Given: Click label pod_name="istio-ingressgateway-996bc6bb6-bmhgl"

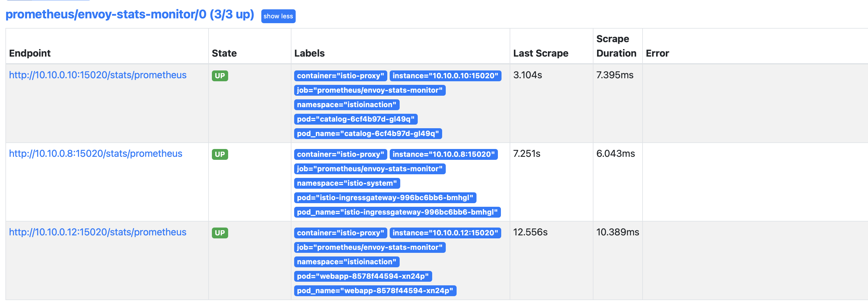Looking at the screenshot, I should coord(397,212).
